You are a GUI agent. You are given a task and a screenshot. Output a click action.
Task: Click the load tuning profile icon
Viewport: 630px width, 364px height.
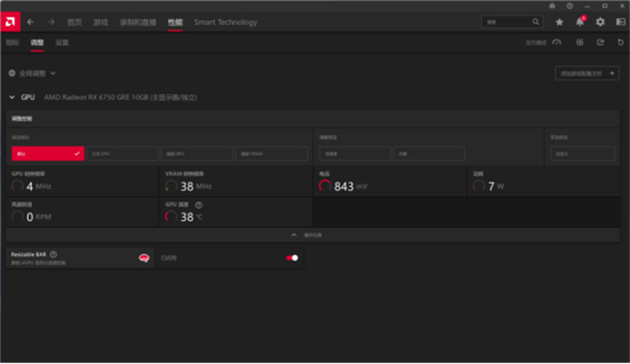click(580, 42)
